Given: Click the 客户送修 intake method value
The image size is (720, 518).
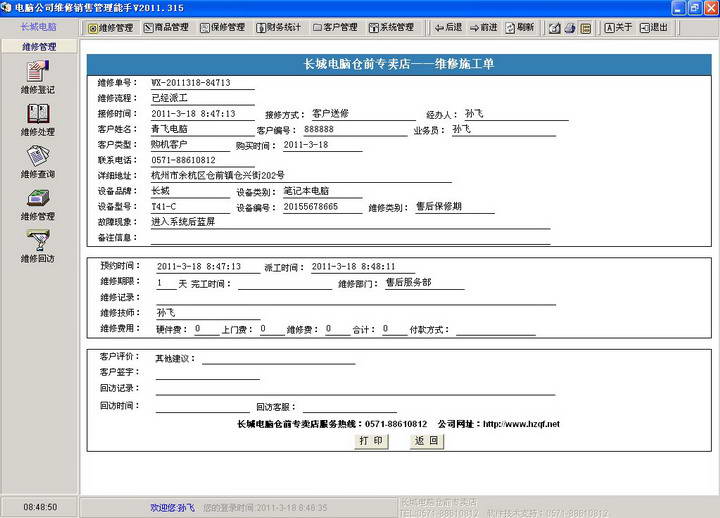Looking at the screenshot, I should [330, 113].
